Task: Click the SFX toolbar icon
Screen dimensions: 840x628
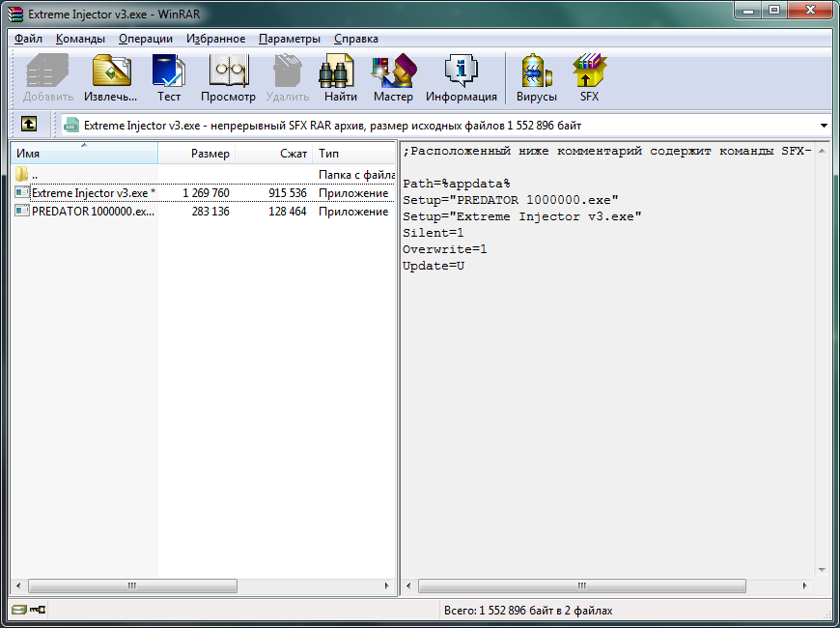Action: point(589,78)
